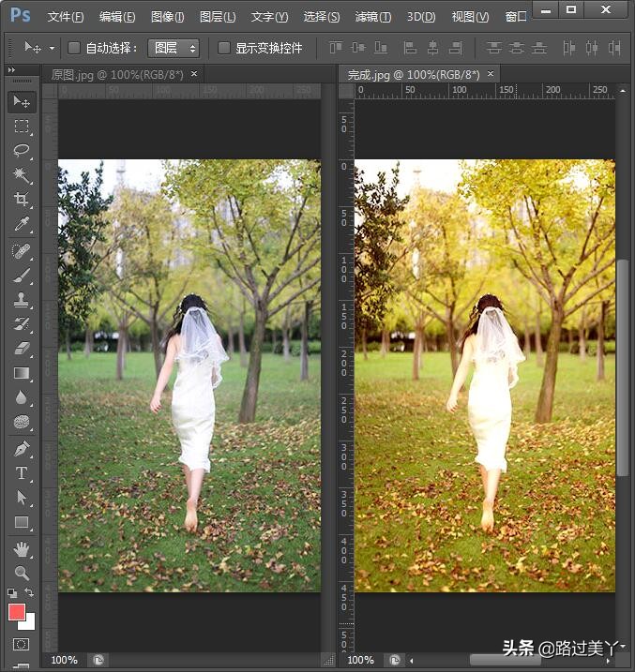Click Align Bottom Edges button
Viewport: 635px width, 672px height.
[x=381, y=48]
